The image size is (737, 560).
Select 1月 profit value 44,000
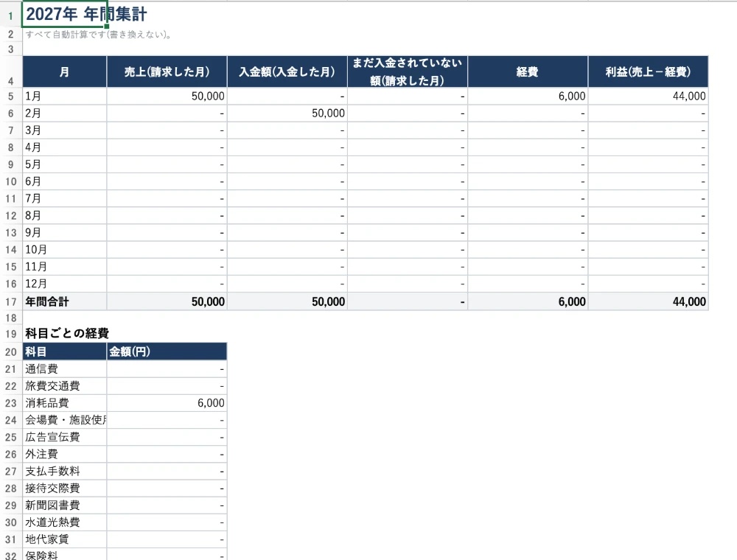(648, 97)
